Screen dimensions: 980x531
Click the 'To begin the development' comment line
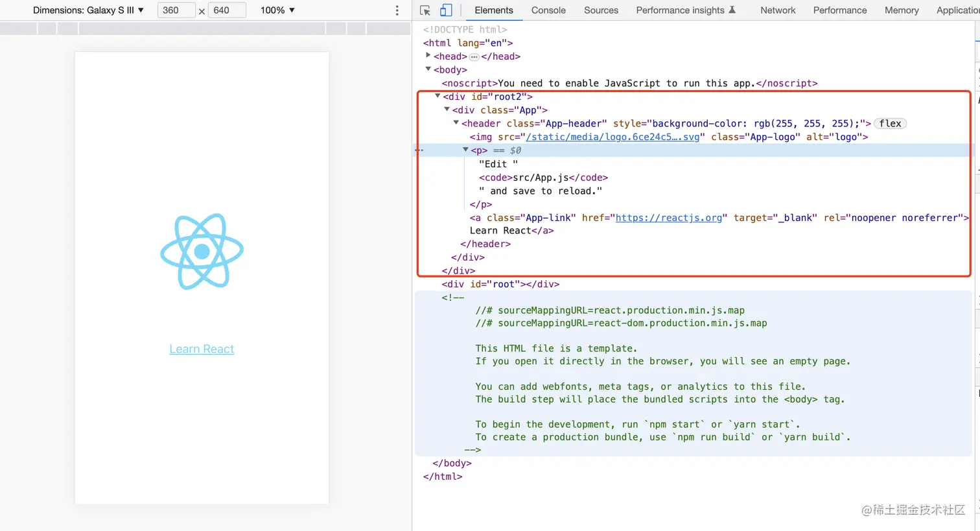click(638, 424)
